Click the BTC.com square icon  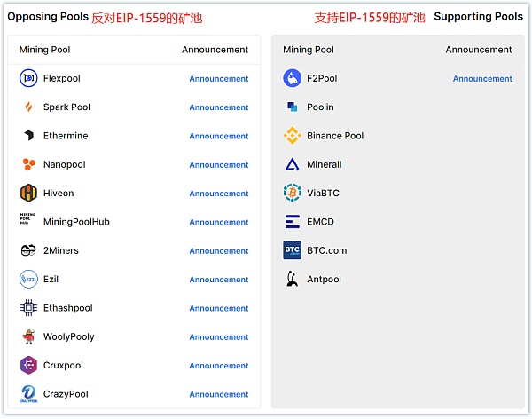pos(292,250)
